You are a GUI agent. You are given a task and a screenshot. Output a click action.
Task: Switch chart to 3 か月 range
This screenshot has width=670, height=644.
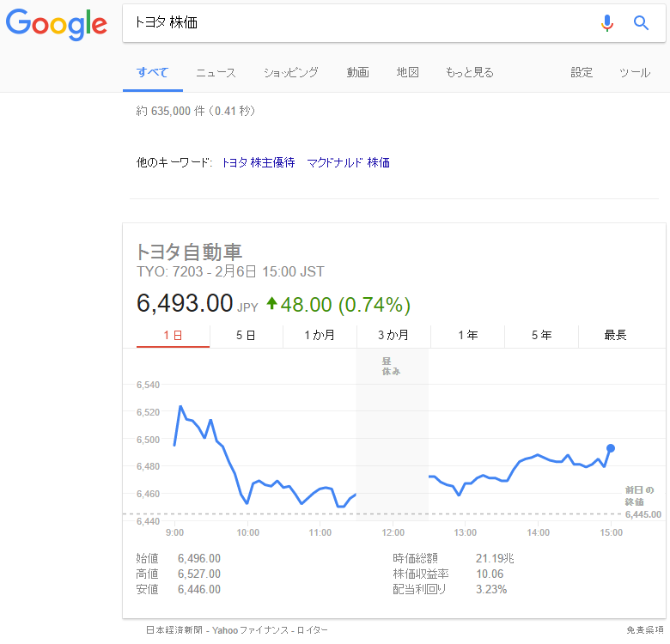[393, 335]
